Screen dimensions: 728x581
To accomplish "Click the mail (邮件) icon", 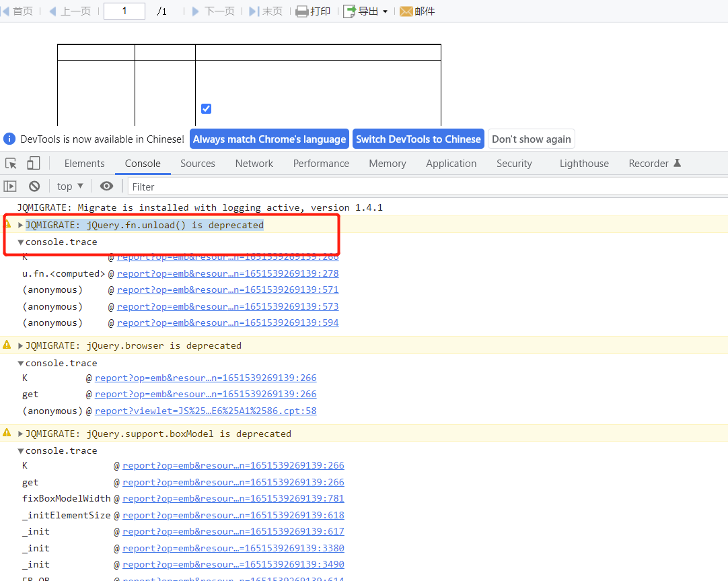I will (406, 11).
